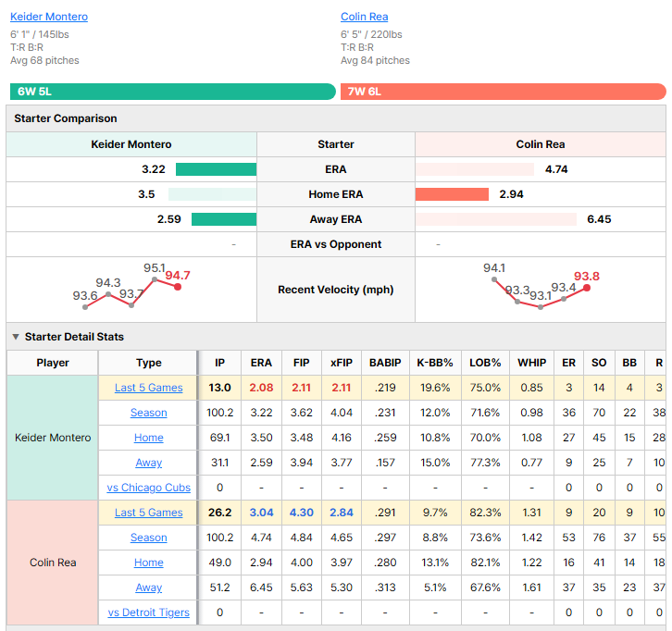Click Montero's green ERA 3.22 bar
The height and width of the screenshot is (631, 672).
point(216,169)
